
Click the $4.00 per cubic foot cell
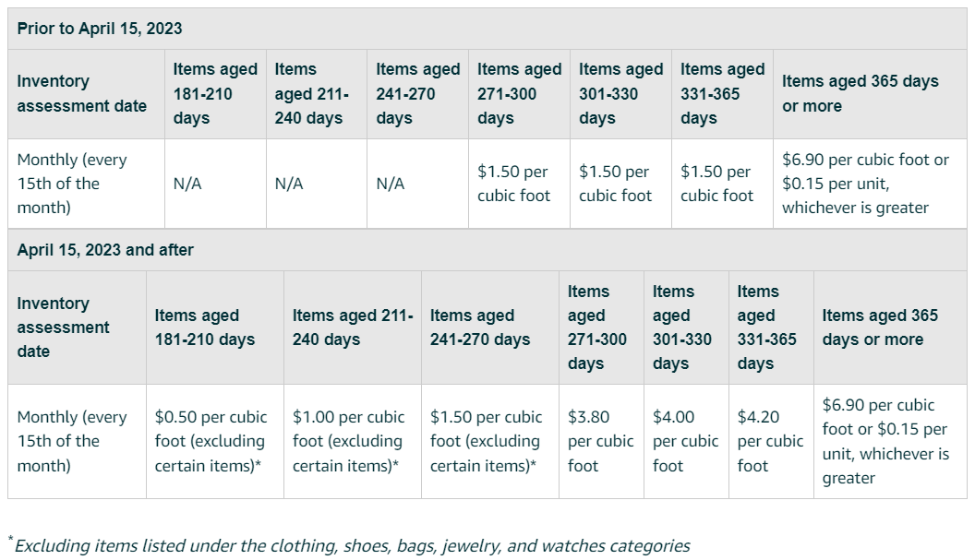pyautogui.click(x=686, y=441)
